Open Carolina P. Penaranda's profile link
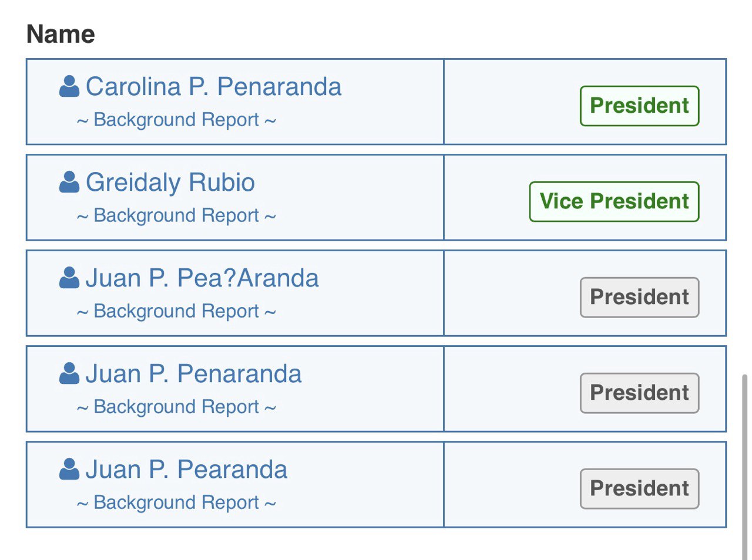The width and height of the screenshot is (752, 560). click(x=213, y=87)
